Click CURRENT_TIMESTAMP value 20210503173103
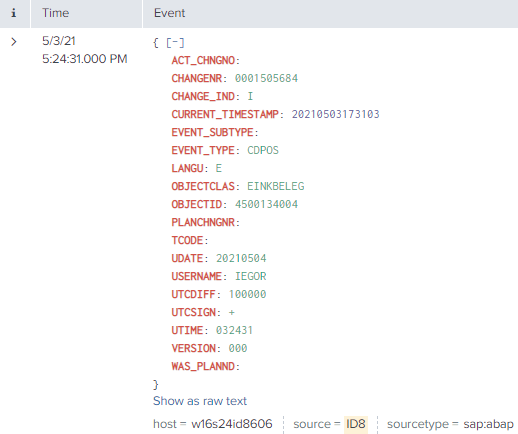Viewport: 518px width, 434px height. pos(336,114)
